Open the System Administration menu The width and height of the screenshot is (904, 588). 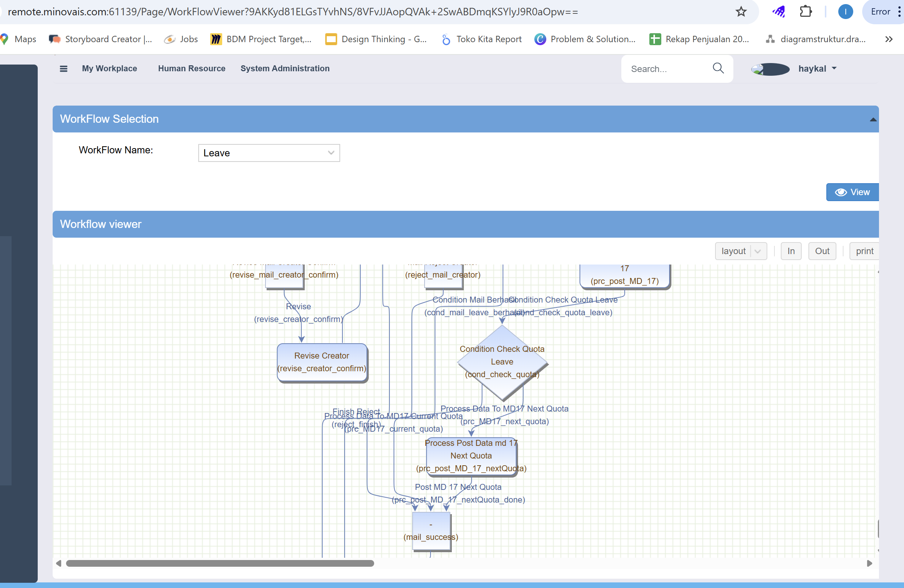pyautogui.click(x=285, y=69)
